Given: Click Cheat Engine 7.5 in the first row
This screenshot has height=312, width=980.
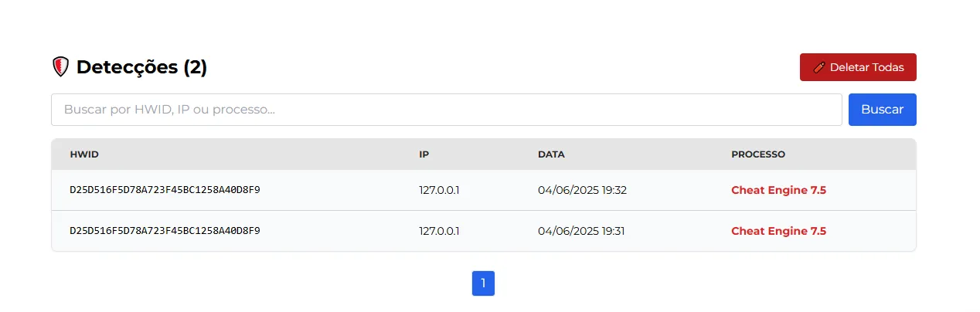Looking at the screenshot, I should tap(778, 190).
